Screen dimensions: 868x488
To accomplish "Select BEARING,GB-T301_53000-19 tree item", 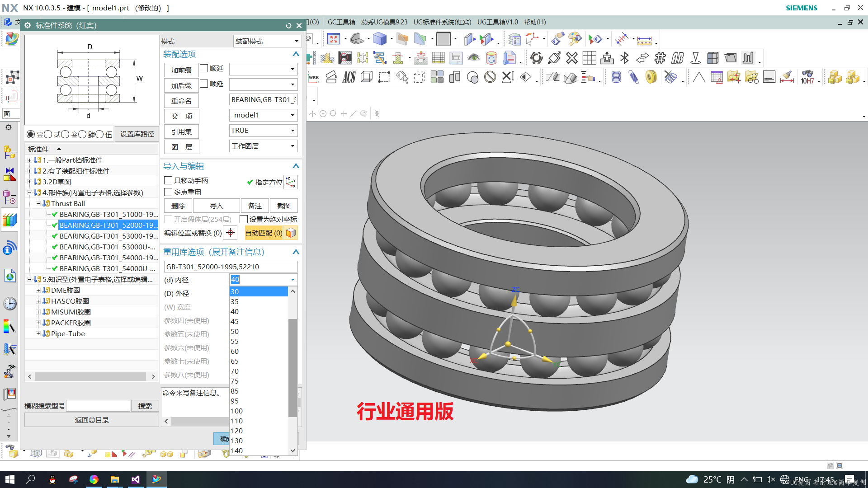I will [x=109, y=236].
